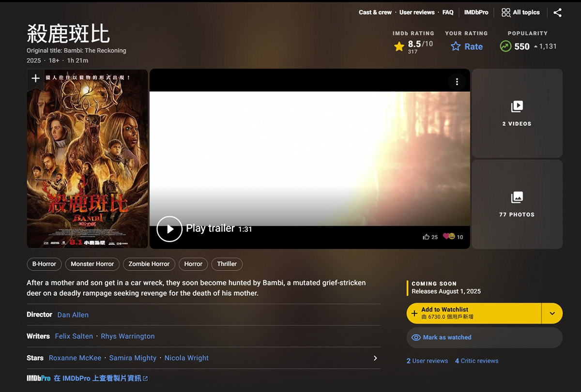Click the trailer video preview area
This screenshot has width=581, height=392.
(x=310, y=159)
